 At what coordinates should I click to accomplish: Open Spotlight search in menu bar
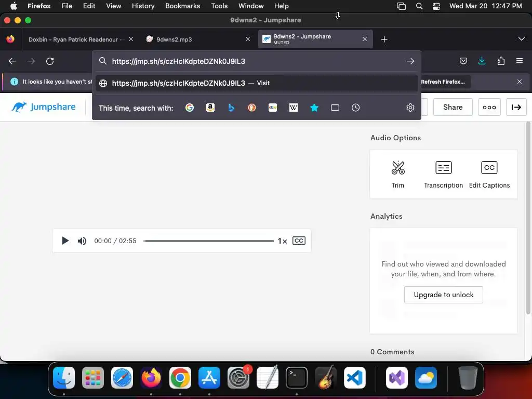(x=419, y=6)
